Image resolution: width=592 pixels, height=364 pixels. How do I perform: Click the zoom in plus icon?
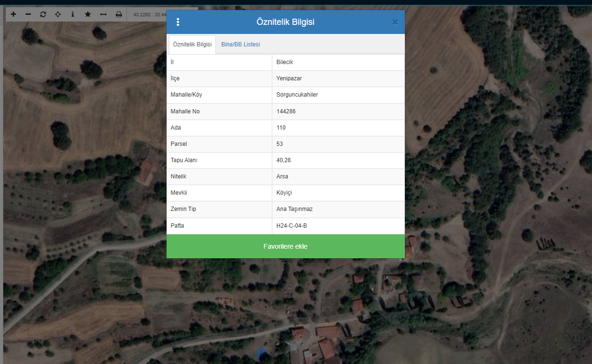(13, 14)
